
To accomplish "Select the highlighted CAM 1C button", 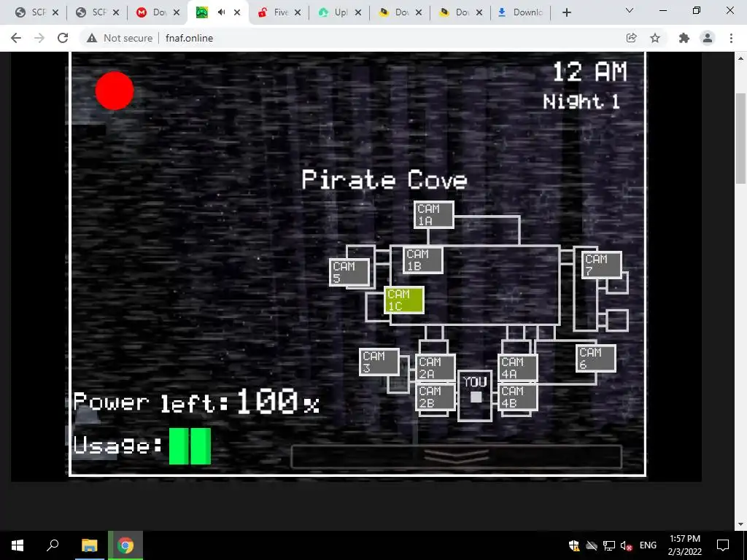I will (404, 300).
